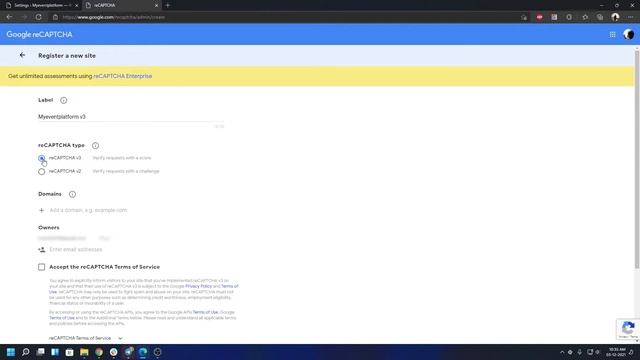Show info tooltip next to reCAPTCHA type
The image size is (640, 360).
tap(95, 145)
